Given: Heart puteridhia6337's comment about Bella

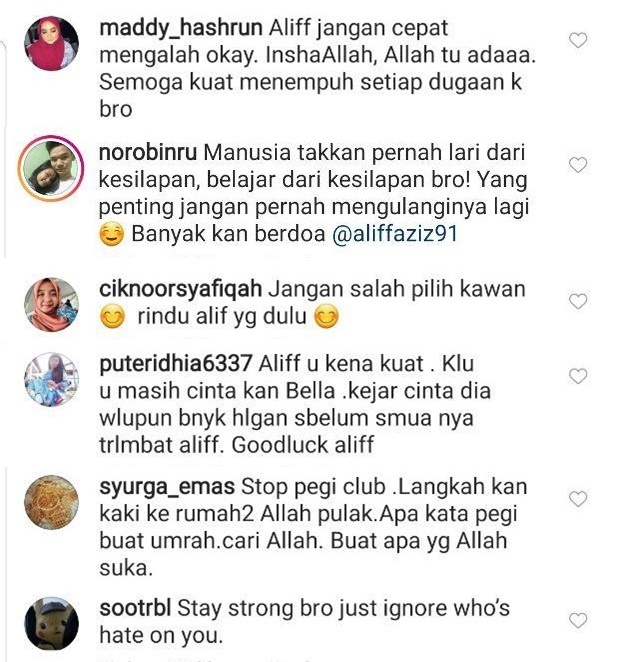Looking at the screenshot, I should click(578, 376).
